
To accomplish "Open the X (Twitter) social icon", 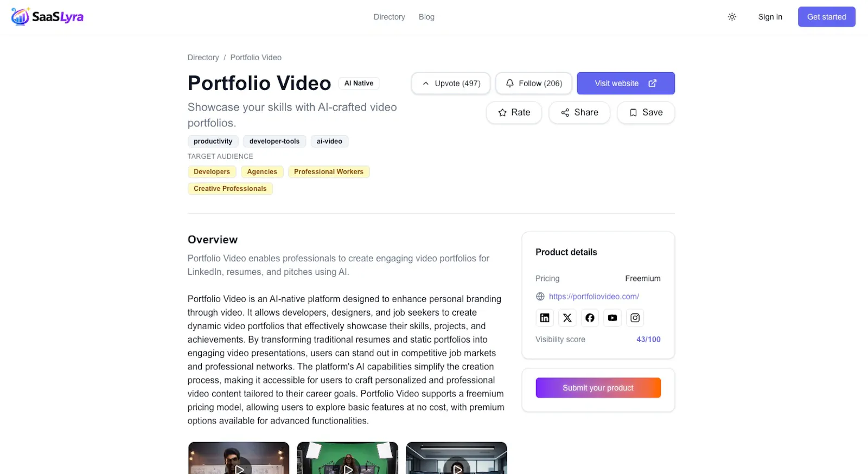I will tap(567, 318).
